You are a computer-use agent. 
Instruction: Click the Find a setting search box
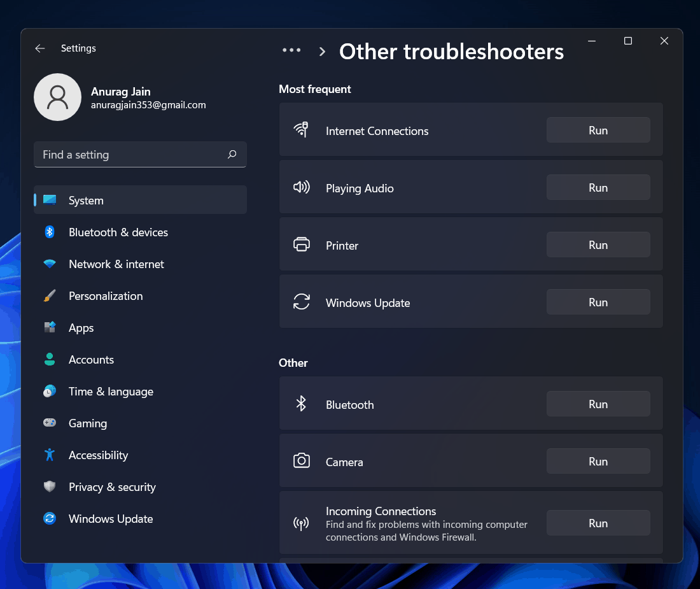(x=140, y=155)
